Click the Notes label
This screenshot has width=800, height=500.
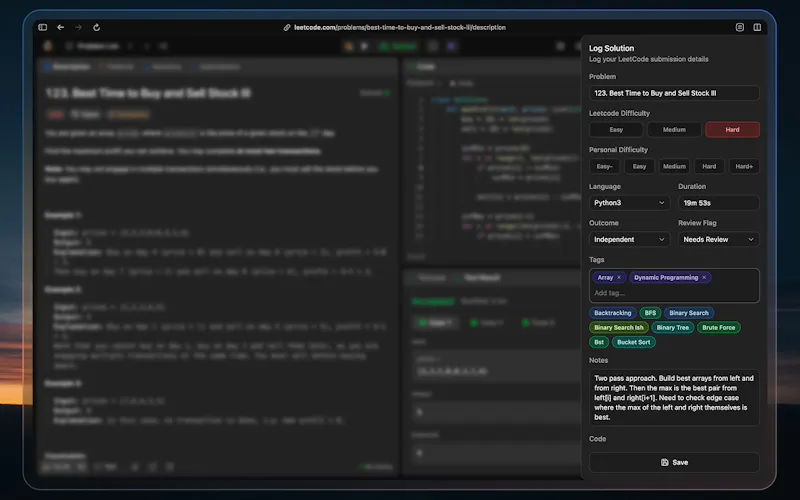click(x=598, y=360)
